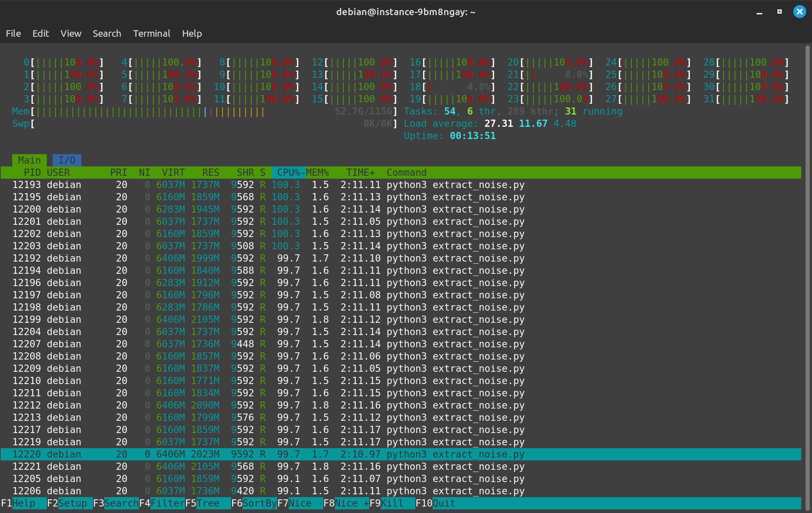The height and width of the screenshot is (513, 812).
Task: Sort by the MEM% column header
Action: (317, 173)
